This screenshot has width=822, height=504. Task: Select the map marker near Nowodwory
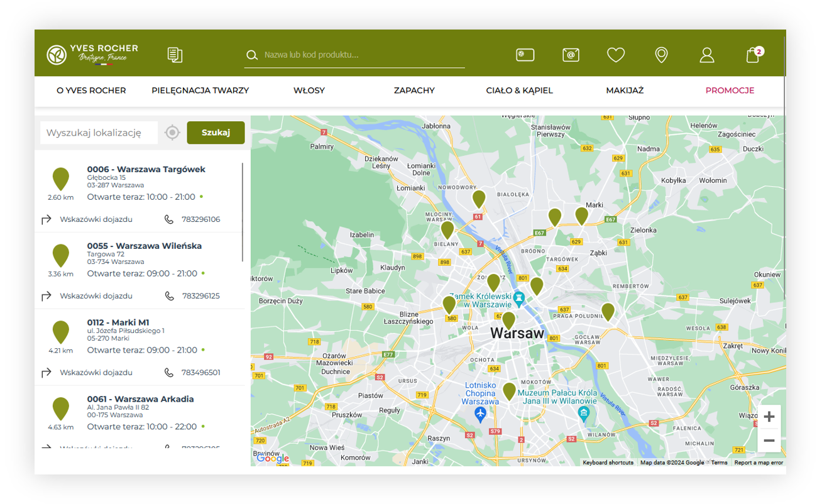(479, 199)
